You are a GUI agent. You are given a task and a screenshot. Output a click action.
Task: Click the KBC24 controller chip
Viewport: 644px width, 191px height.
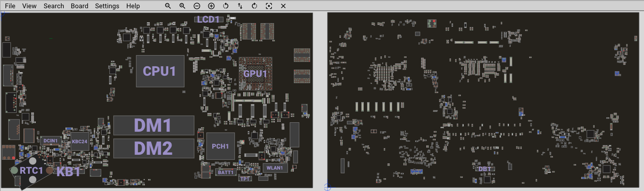[79, 141]
